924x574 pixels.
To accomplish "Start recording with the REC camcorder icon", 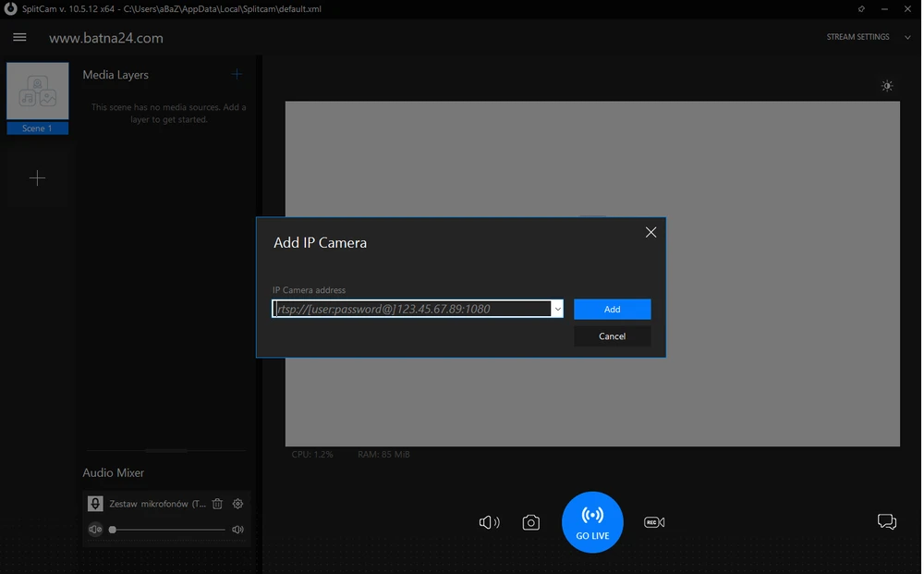I will pyautogui.click(x=654, y=521).
